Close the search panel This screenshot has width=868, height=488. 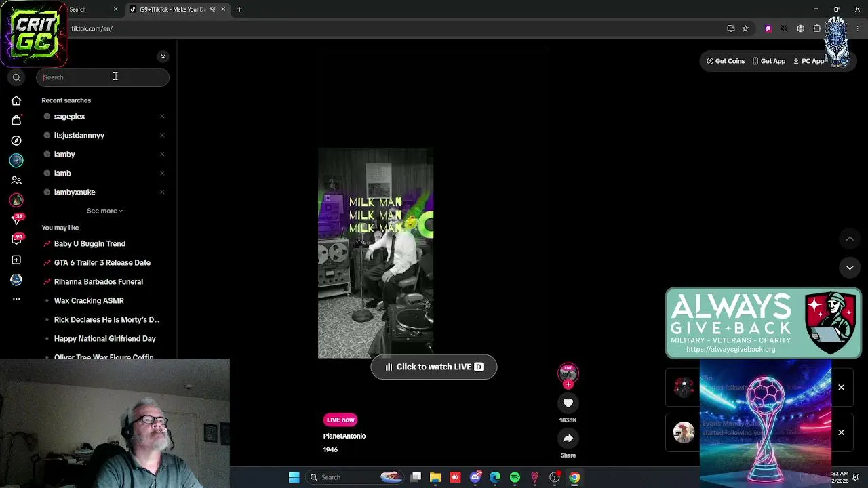pyautogui.click(x=163, y=56)
